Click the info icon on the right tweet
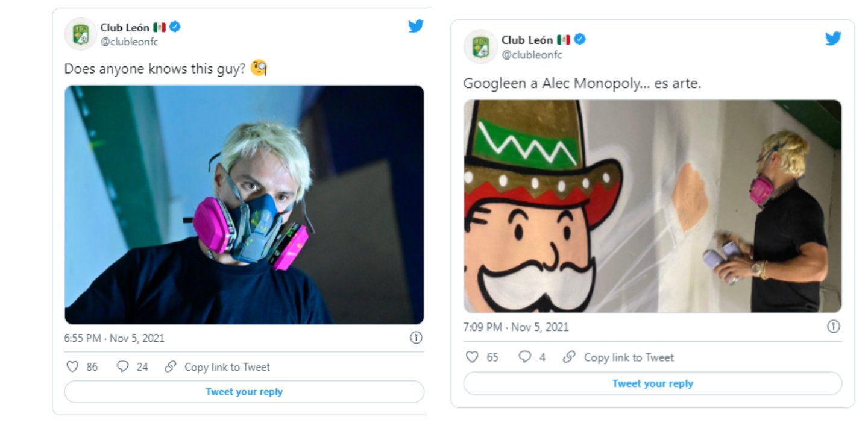The height and width of the screenshot is (434, 868). coord(834,327)
